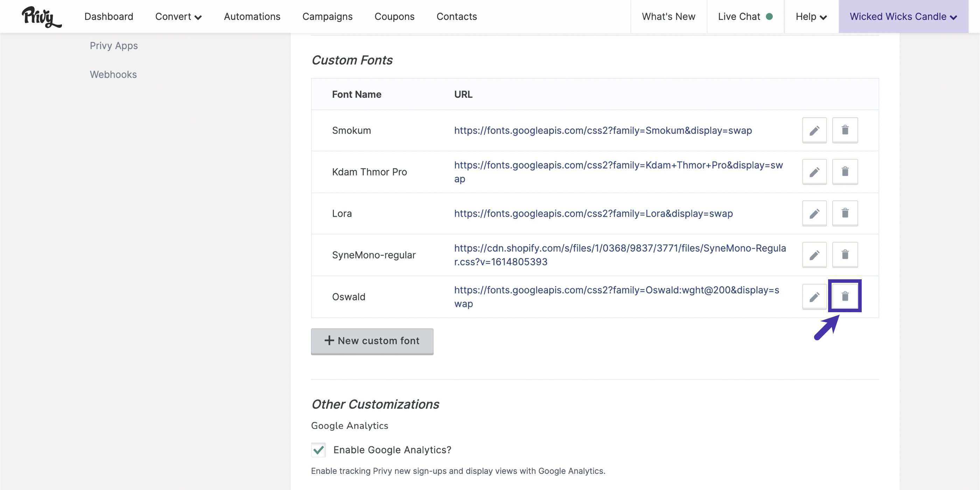Uncheck Enable Google Analytics checkbox

click(318, 450)
